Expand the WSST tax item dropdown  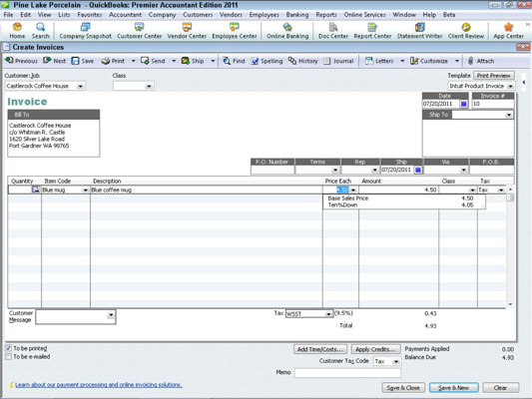pyautogui.click(x=328, y=314)
